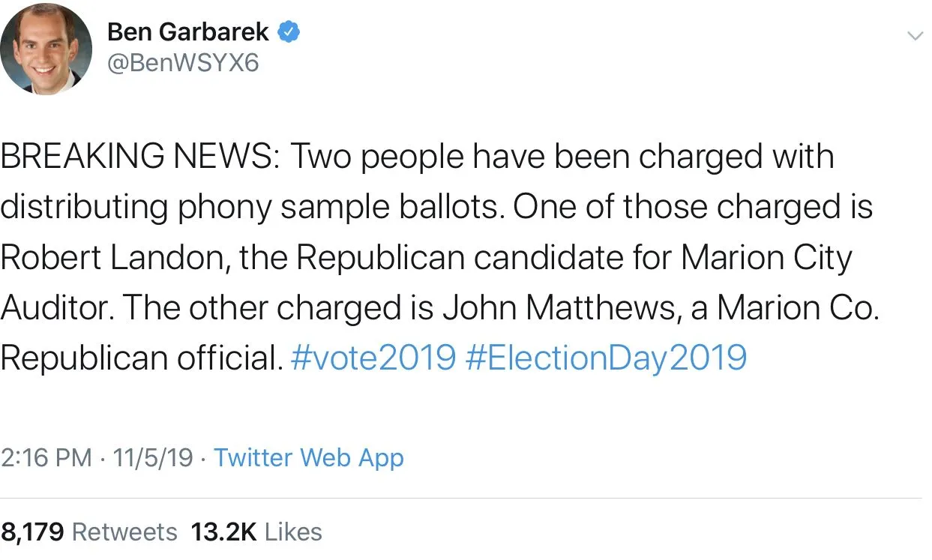Open the #vote2019 hashtag

pyautogui.click(x=373, y=358)
